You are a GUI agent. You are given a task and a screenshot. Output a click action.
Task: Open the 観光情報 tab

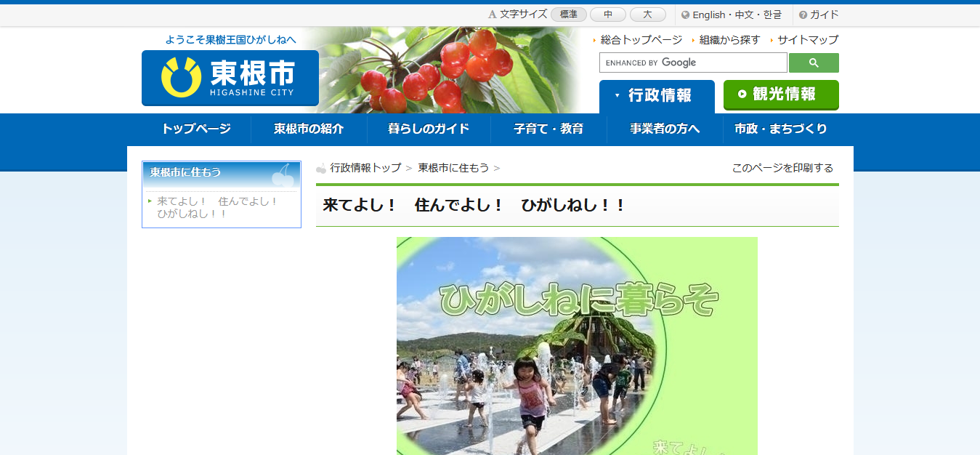(x=781, y=94)
